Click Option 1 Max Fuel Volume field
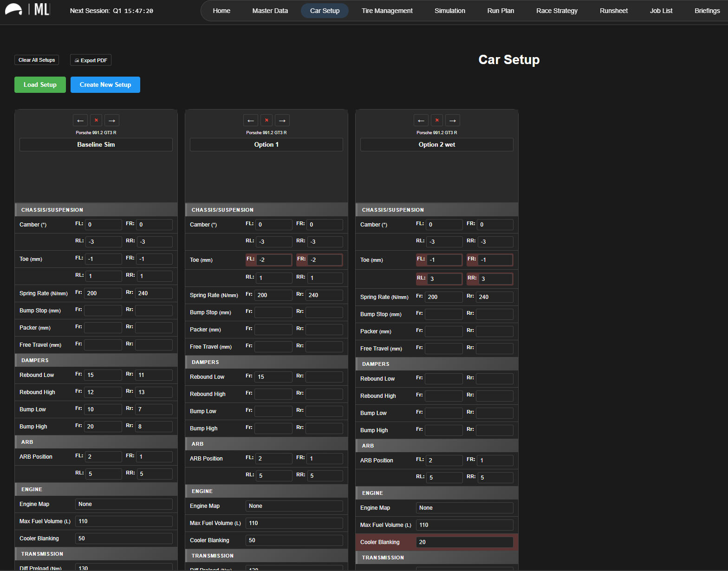This screenshot has height=571, width=728. click(294, 523)
